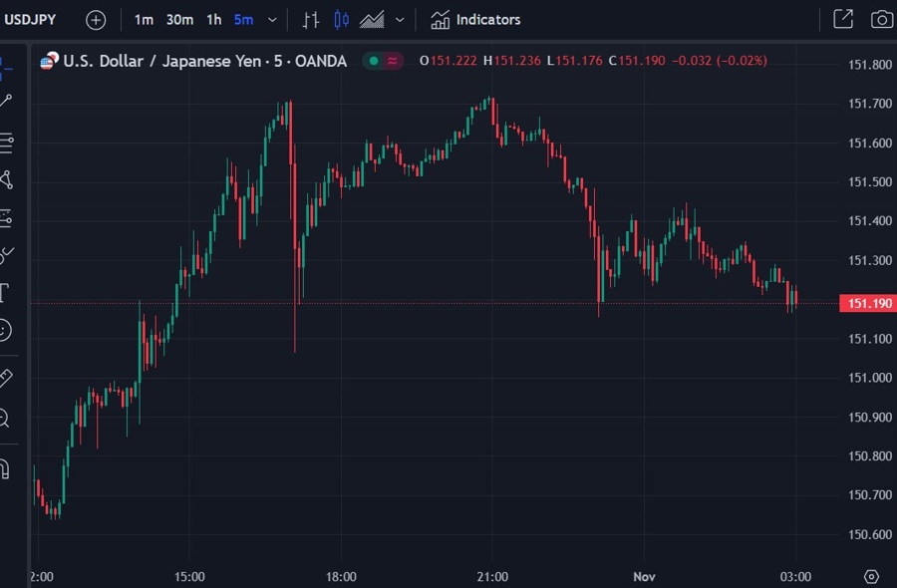Click the high value H151.236
Image resolution: width=897 pixels, height=588 pixels.
point(512,61)
